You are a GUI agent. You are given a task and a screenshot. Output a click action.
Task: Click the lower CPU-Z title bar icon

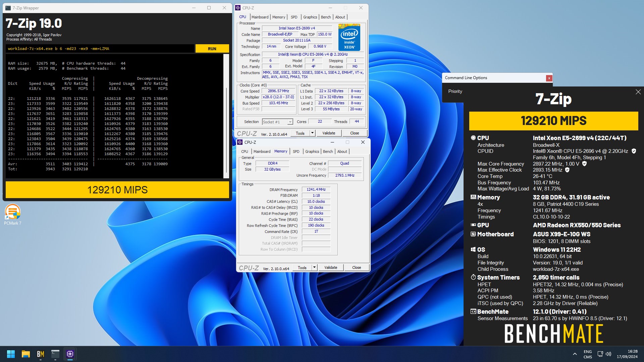pos(240,142)
